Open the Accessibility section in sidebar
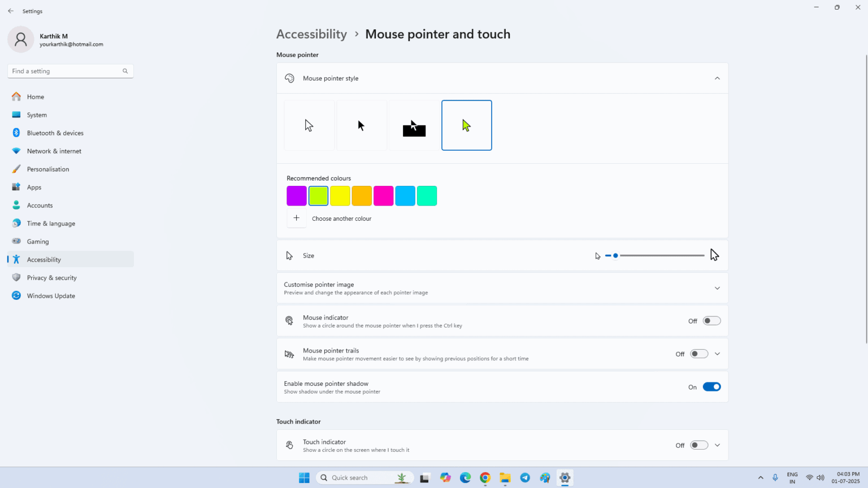Screen dimensions: 868x488 (x=44, y=259)
